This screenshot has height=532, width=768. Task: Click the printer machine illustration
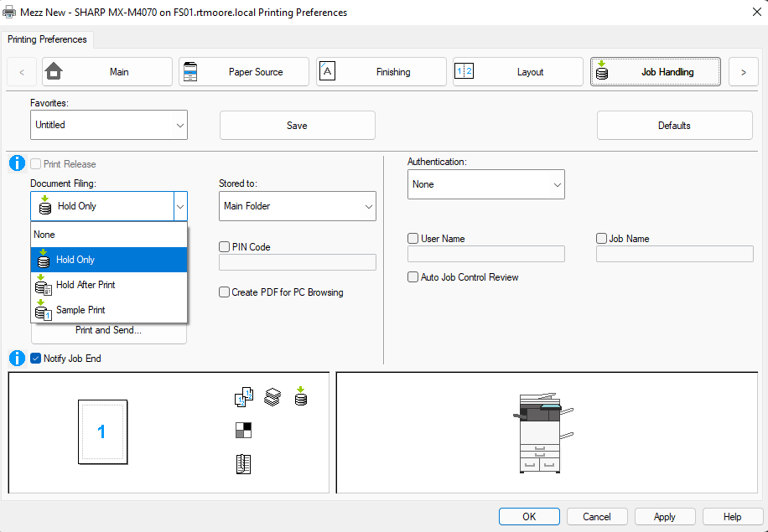[x=543, y=432]
